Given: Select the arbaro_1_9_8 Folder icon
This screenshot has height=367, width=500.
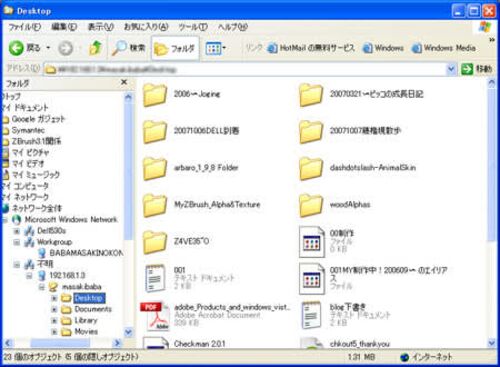Looking at the screenshot, I should [155, 168].
